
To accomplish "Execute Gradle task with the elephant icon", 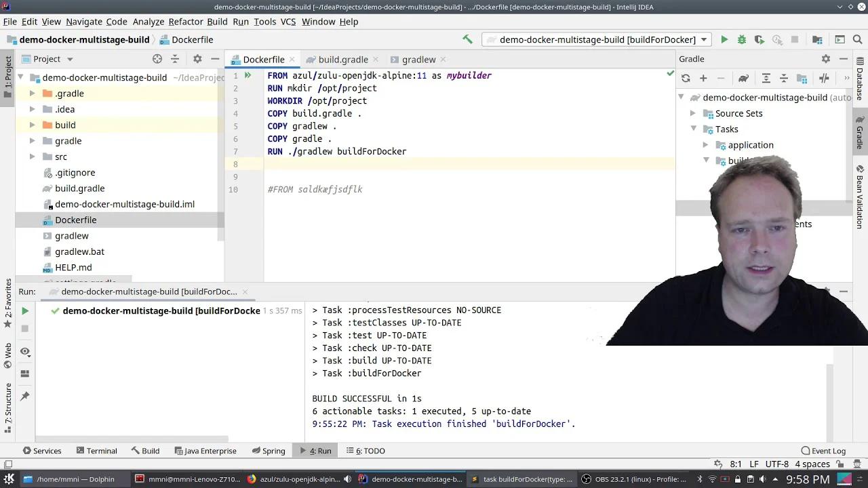I will click(x=743, y=78).
